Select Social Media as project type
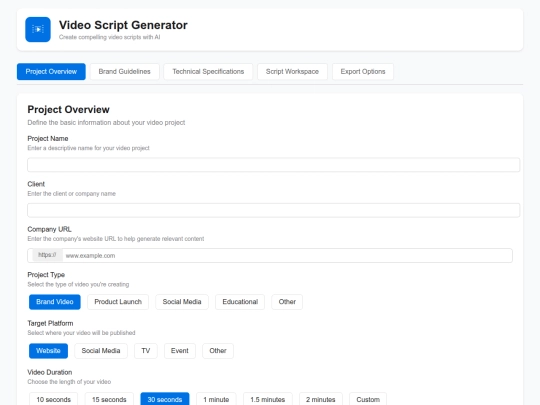The image size is (540, 405). click(182, 302)
